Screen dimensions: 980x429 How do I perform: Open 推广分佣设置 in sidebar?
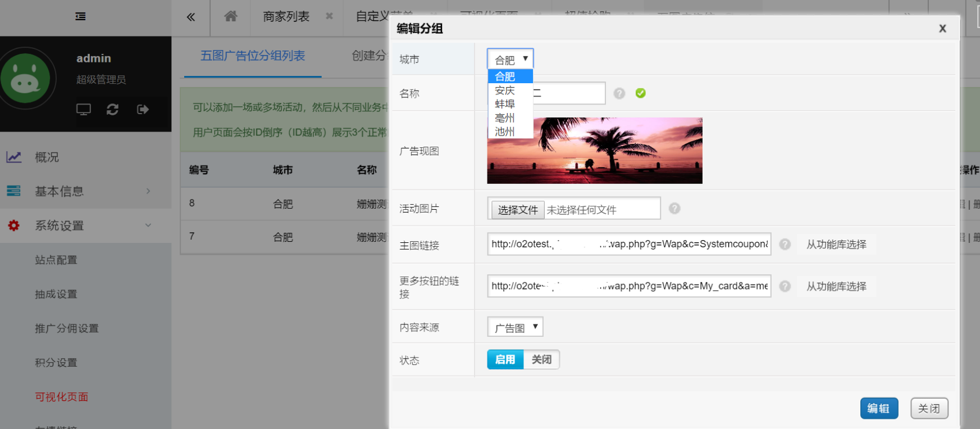click(x=67, y=328)
